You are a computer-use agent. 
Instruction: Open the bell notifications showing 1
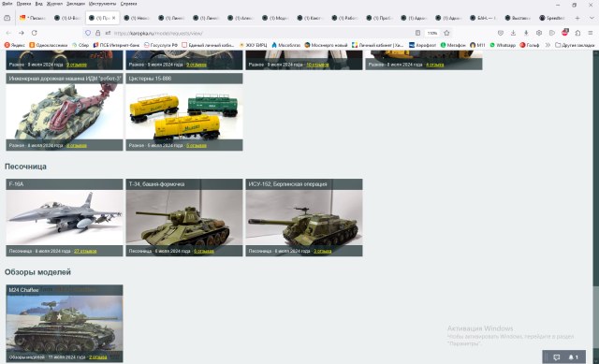pyautogui.click(x=574, y=357)
